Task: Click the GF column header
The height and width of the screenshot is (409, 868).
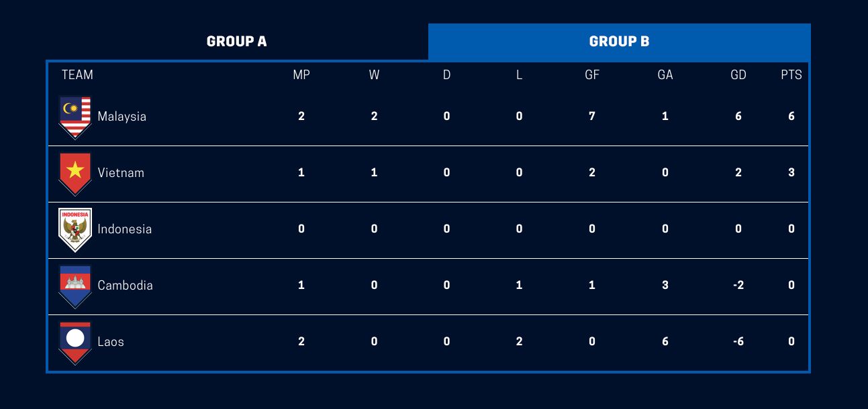Action: [592, 74]
